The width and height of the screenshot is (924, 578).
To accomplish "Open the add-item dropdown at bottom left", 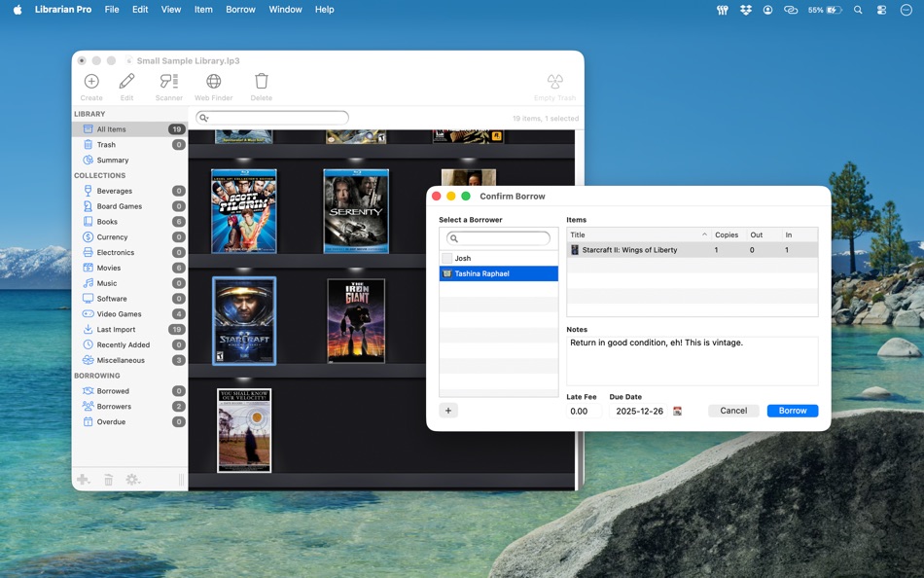I will tap(84, 479).
